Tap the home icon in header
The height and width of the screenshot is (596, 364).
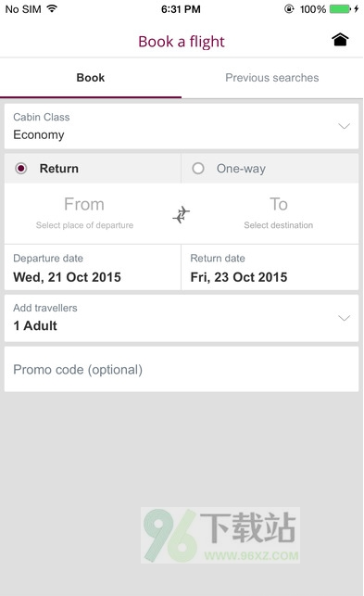point(340,40)
